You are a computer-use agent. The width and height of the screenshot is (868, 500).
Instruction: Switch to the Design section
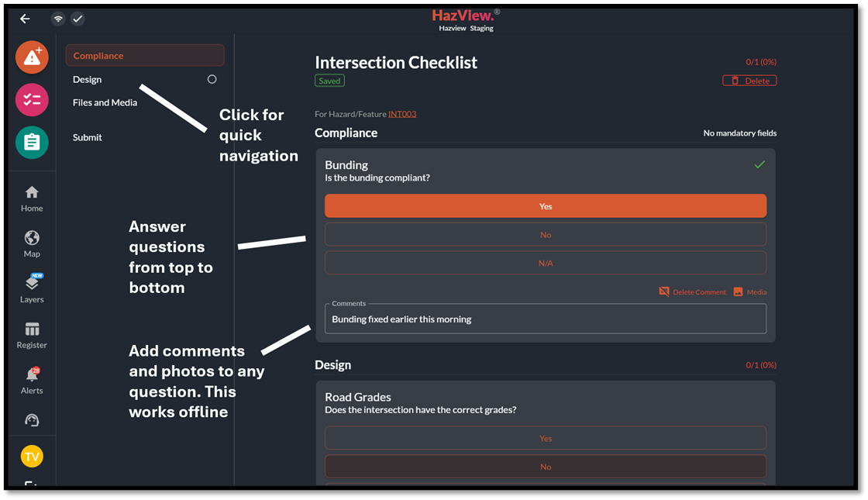(x=88, y=79)
